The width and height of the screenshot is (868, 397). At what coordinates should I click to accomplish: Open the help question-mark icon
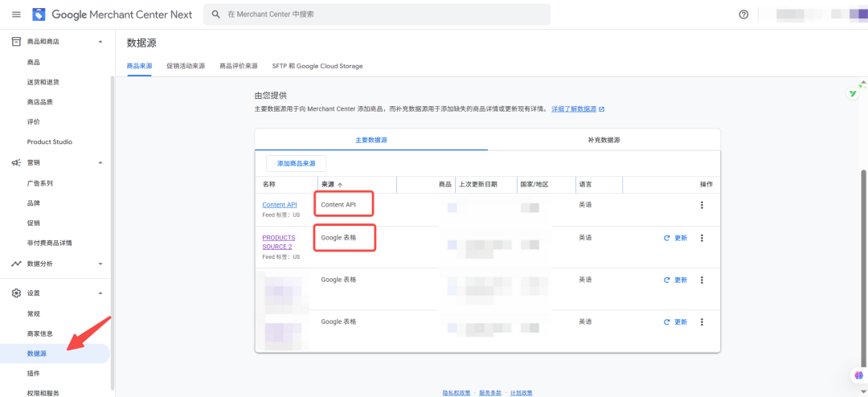[743, 14]
